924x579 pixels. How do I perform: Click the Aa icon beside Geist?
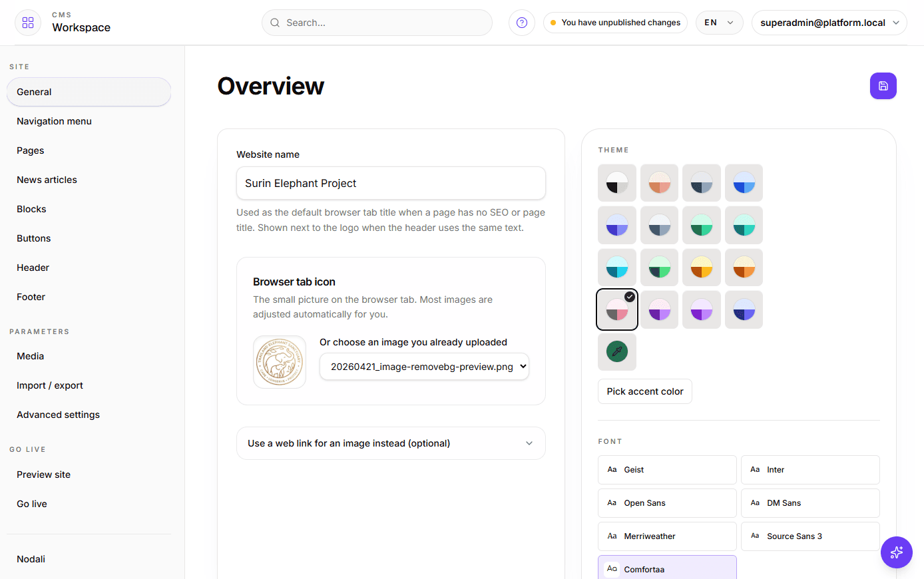(x=612, y=469)
